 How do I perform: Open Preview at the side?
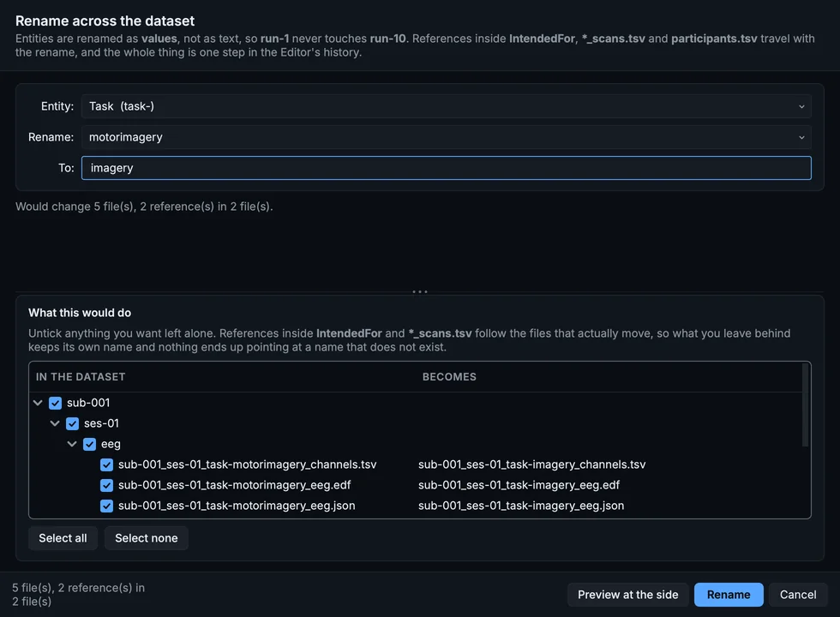[627, 595]
